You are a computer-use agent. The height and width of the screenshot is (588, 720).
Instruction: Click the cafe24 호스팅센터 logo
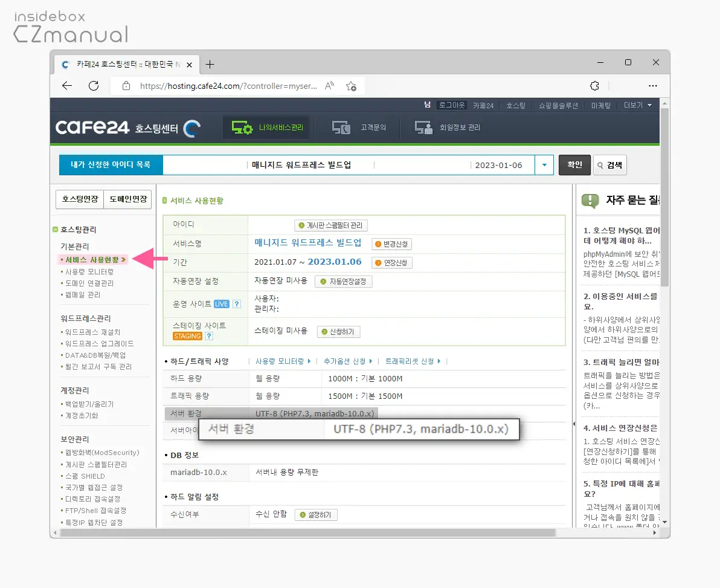tap(127, 128)
